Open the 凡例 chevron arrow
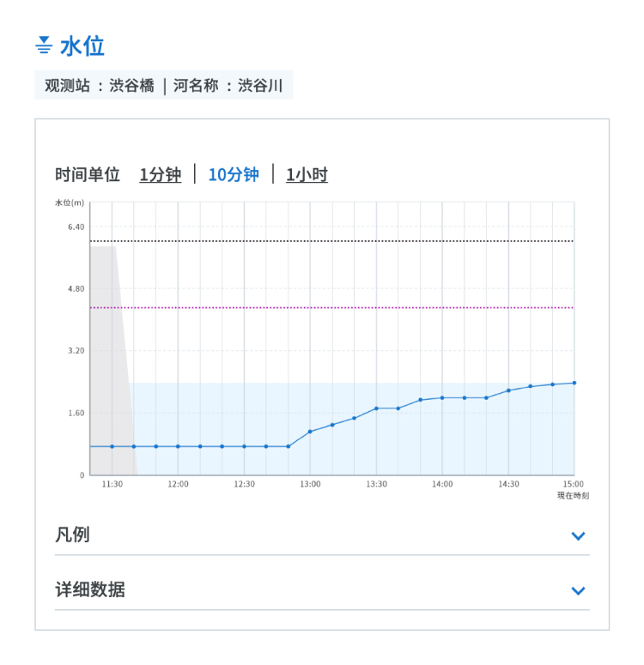The image size is (644, 665). (x=578, y=535)
